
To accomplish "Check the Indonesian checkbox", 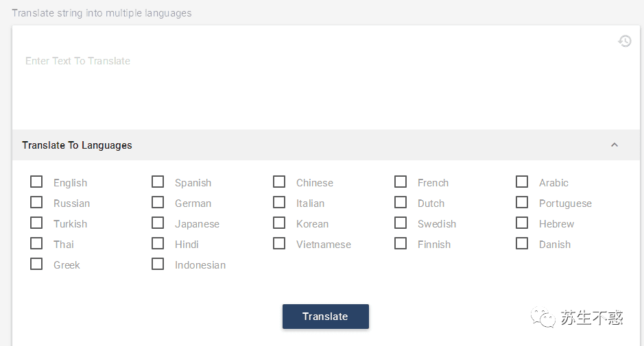I will 158,264.
